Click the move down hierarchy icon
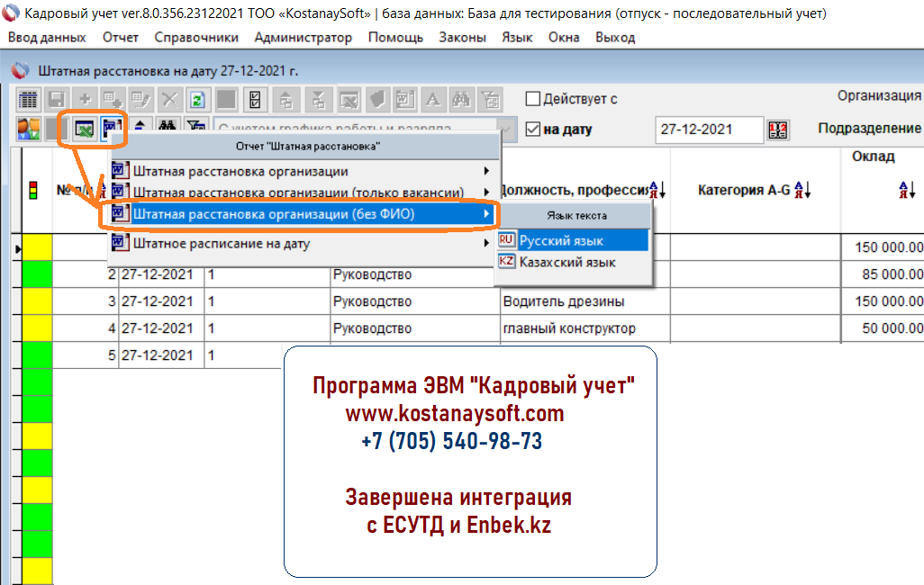924x585 pixels. [318, 100]
